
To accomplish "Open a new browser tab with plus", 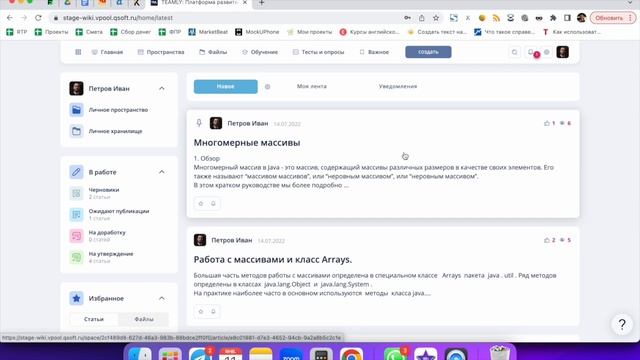I will coord(262,3).
